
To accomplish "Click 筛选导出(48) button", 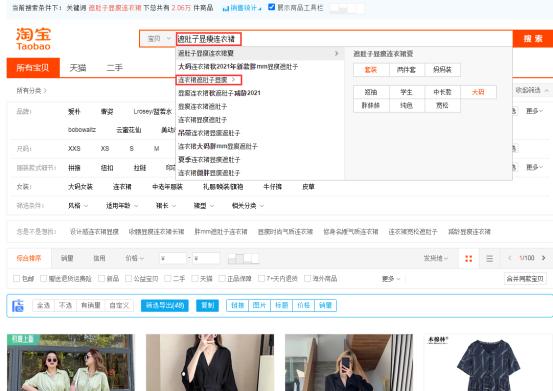I will click(165, 305).
